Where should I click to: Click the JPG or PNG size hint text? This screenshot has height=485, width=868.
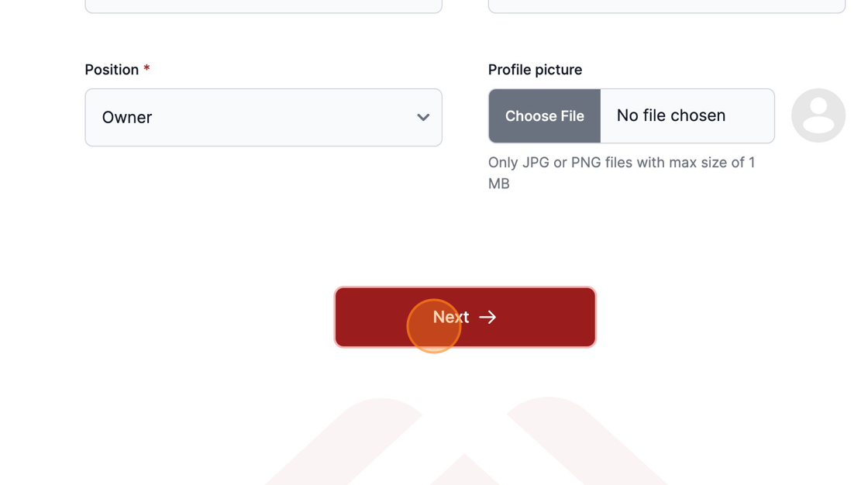pyautogui.click(x=622, y=173)
